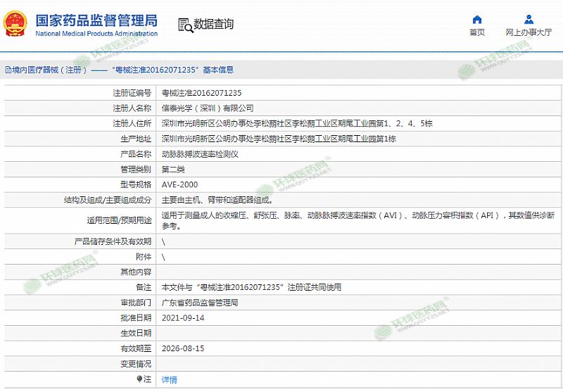Click the 数据查询 heading text
The height and width of the screenshot is (392, 563).
click(213, 25)
